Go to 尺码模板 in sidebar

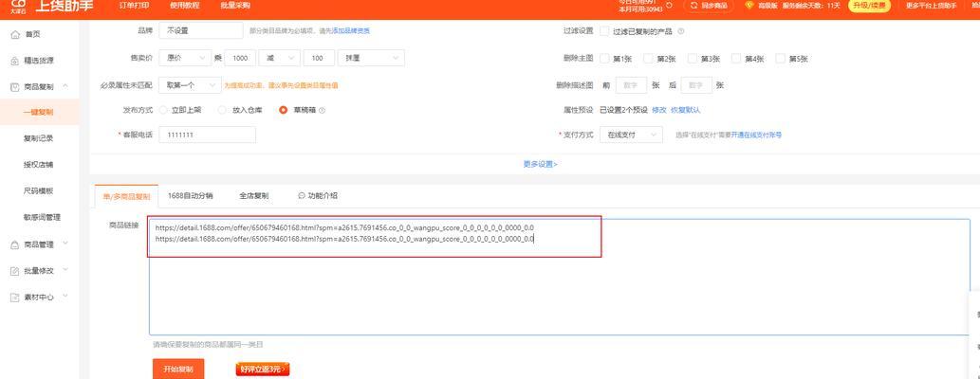(x=40, y=191)
